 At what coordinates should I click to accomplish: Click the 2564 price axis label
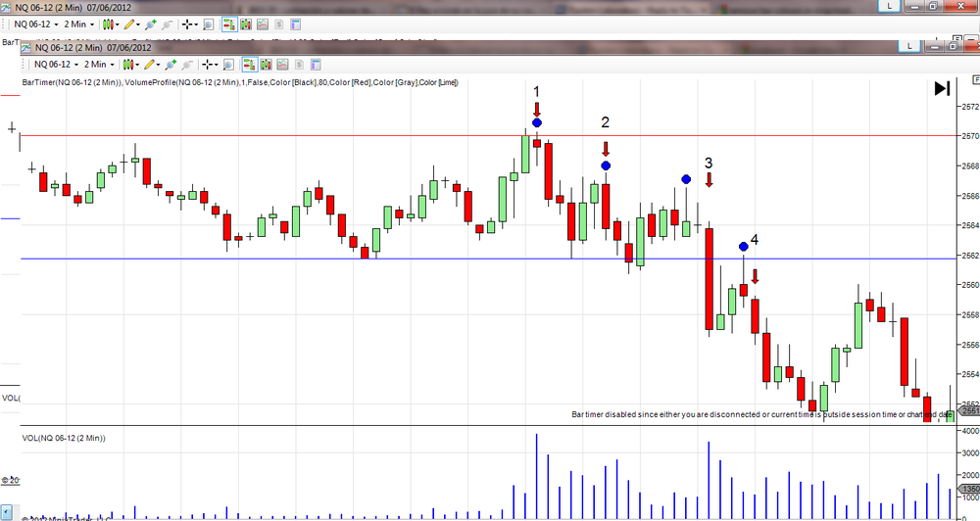[970, 225]
